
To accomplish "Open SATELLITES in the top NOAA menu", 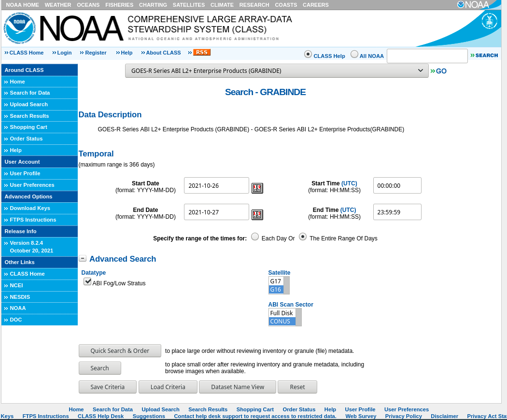I will pyautogui.click(x=188, y=5).
